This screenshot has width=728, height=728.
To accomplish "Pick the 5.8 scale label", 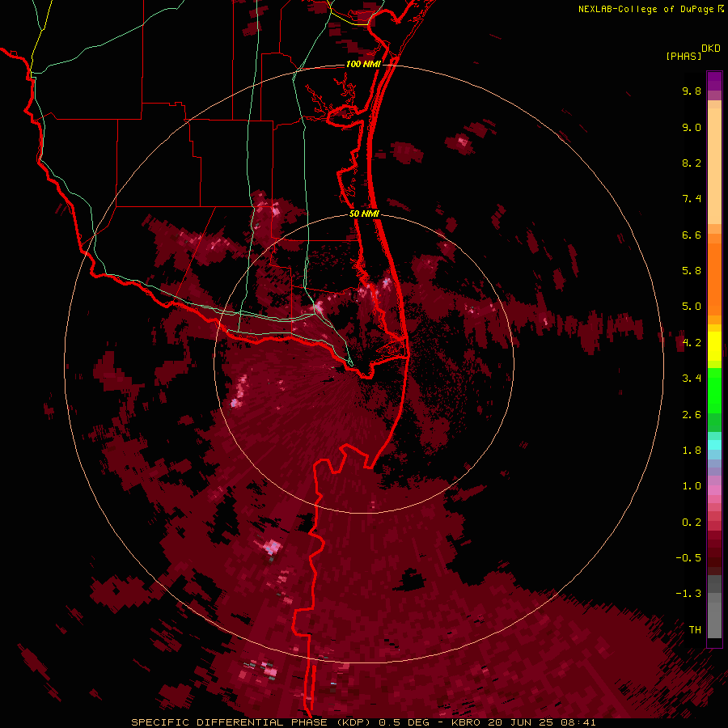I will pos(692,271).
